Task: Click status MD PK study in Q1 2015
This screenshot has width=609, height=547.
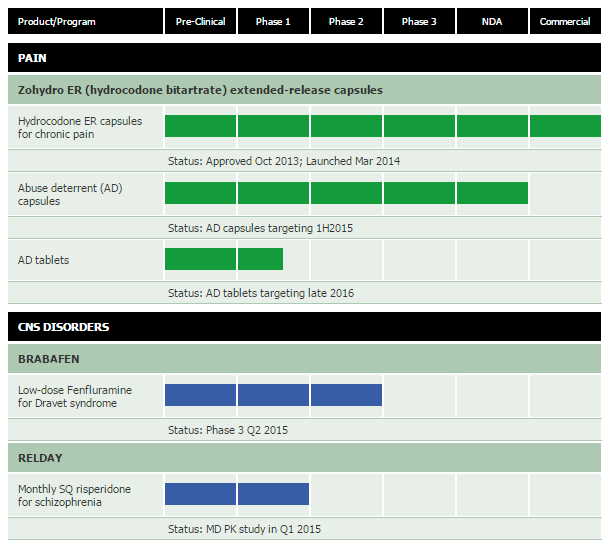Action: click(244, 529)
